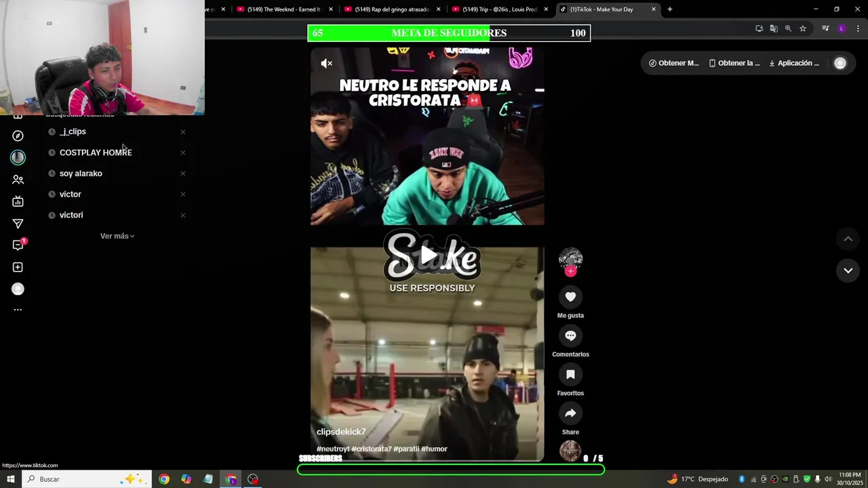Open OBS Studio from the taskbar

click(253, 479)
